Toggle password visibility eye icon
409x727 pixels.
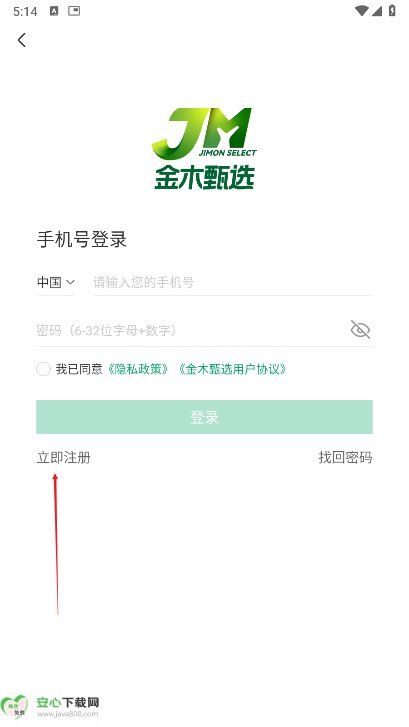(360, 330)
